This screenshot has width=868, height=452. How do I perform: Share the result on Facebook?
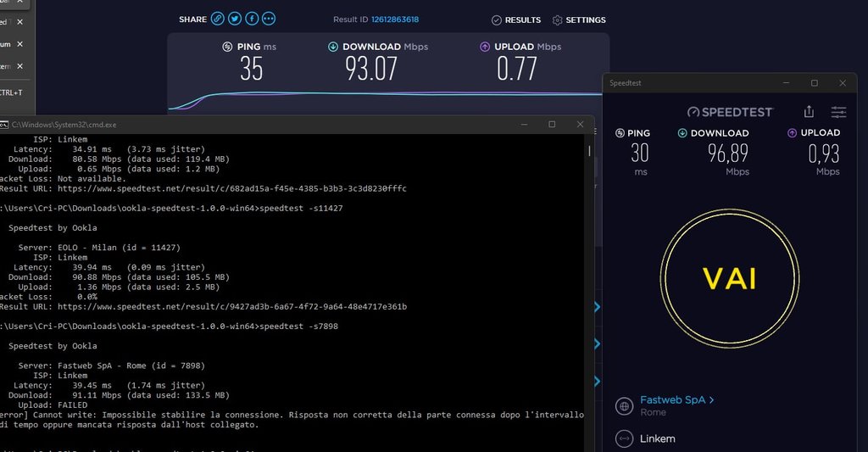tap(252, 19)
